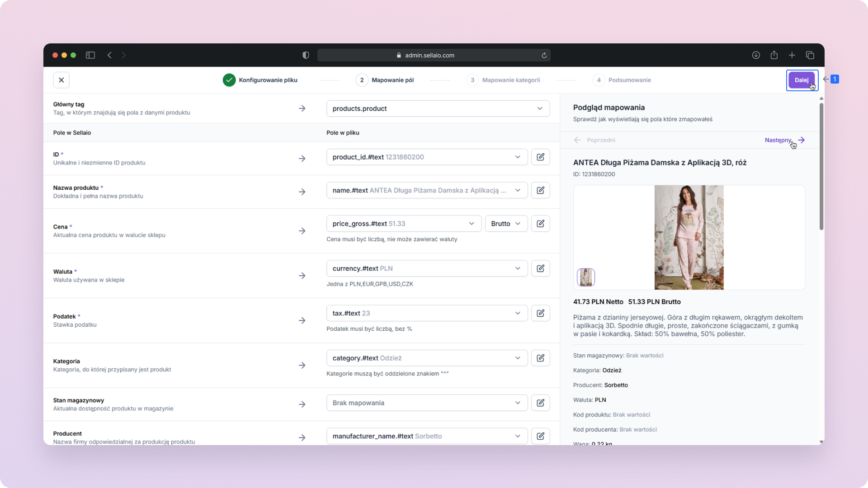Jump to Podsumowanie step

coord(622,80)
